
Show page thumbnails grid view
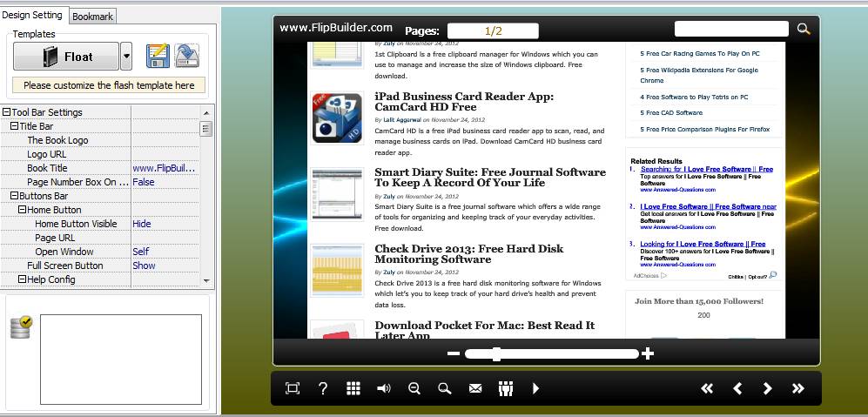click(353, 388)
